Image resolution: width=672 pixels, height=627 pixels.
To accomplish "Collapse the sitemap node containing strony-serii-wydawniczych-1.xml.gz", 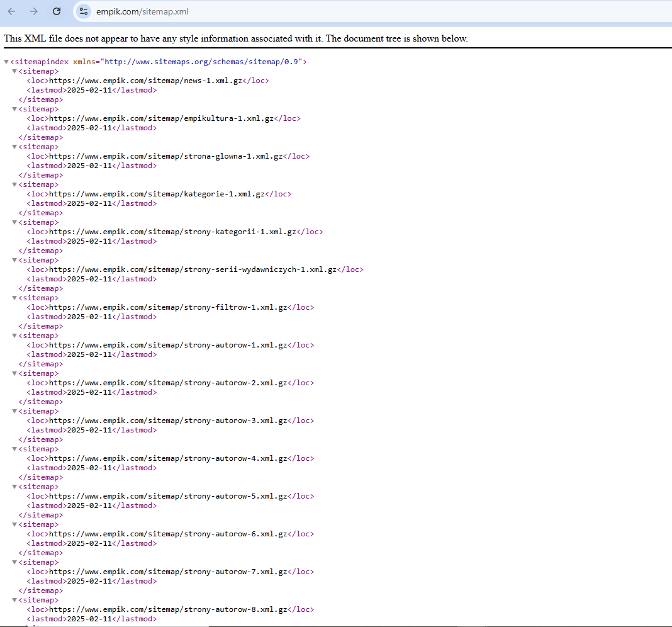I will [14, 260].
